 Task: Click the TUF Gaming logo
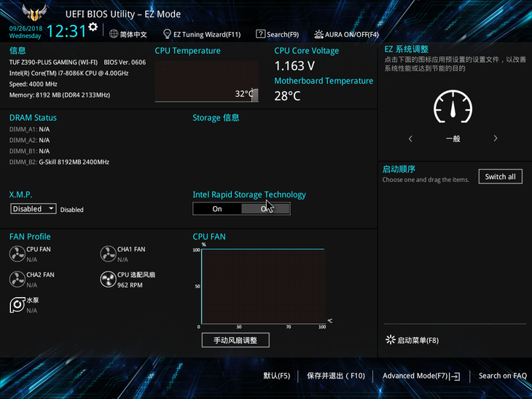34,12
